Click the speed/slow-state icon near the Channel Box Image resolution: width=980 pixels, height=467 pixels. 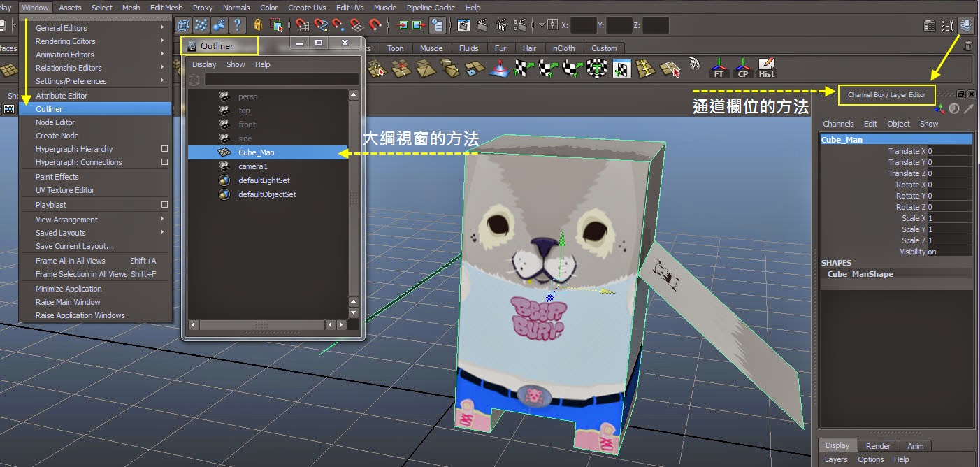(954, 108)
